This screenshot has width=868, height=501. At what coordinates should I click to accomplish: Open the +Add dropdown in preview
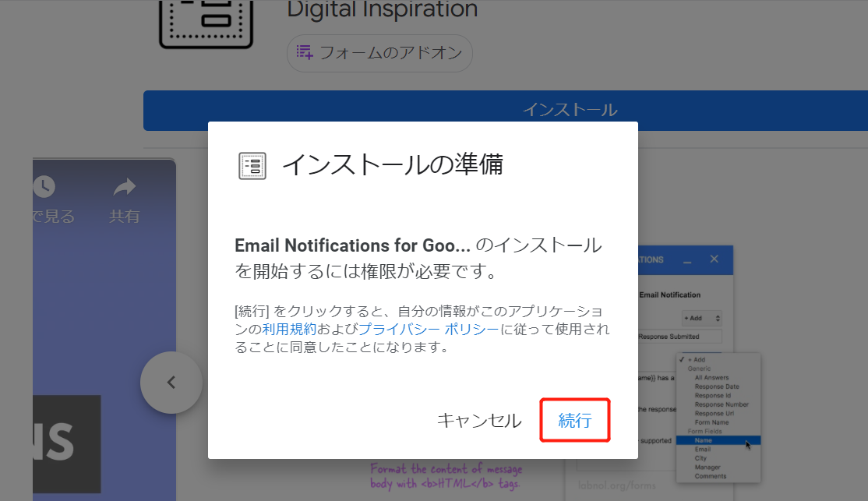click(702, 319)
